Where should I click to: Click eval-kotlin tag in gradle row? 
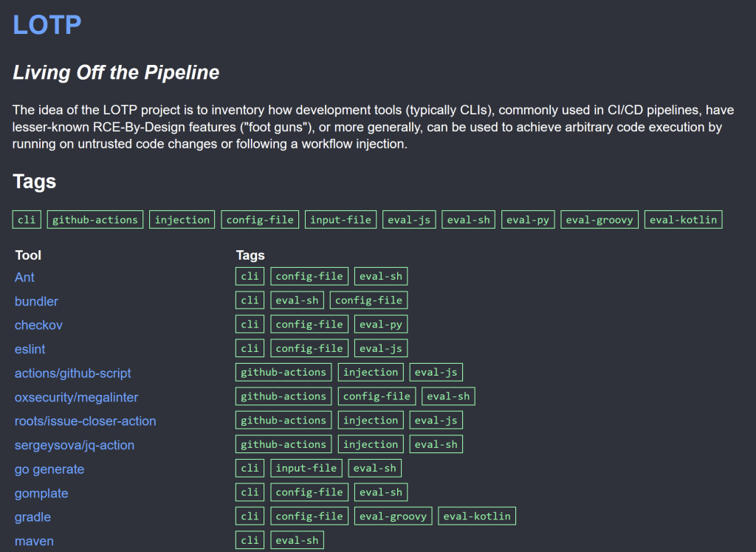(x=477, y=516)
